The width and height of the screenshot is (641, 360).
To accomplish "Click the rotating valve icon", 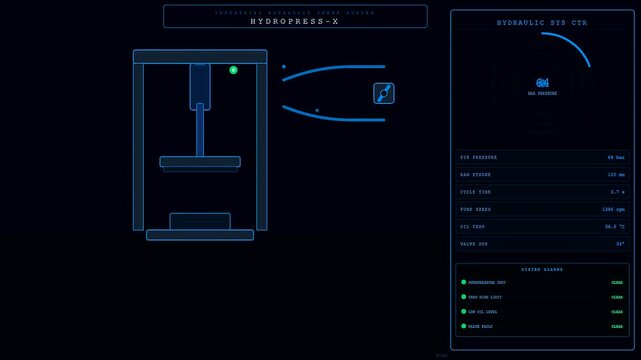I will pos(384,93).
